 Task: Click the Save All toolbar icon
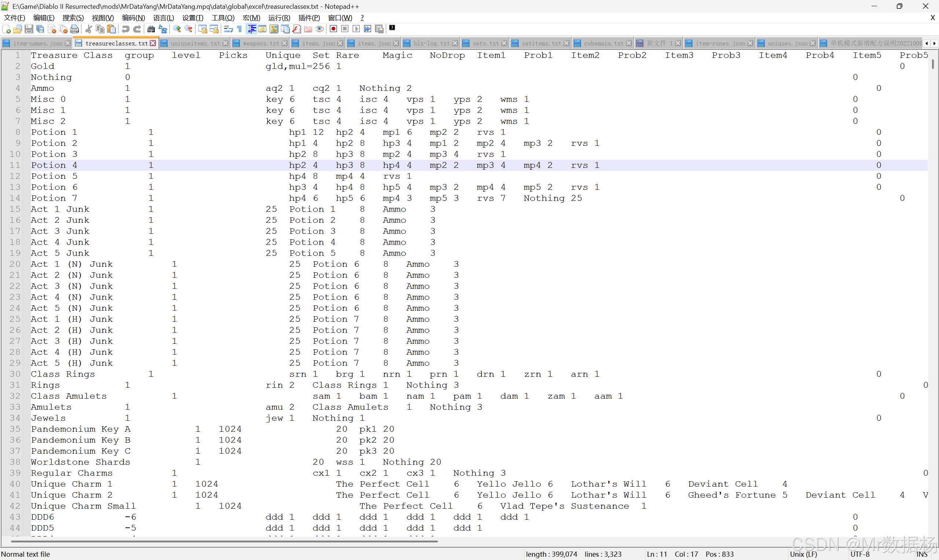pyautogui.click(x=40, y=29)
